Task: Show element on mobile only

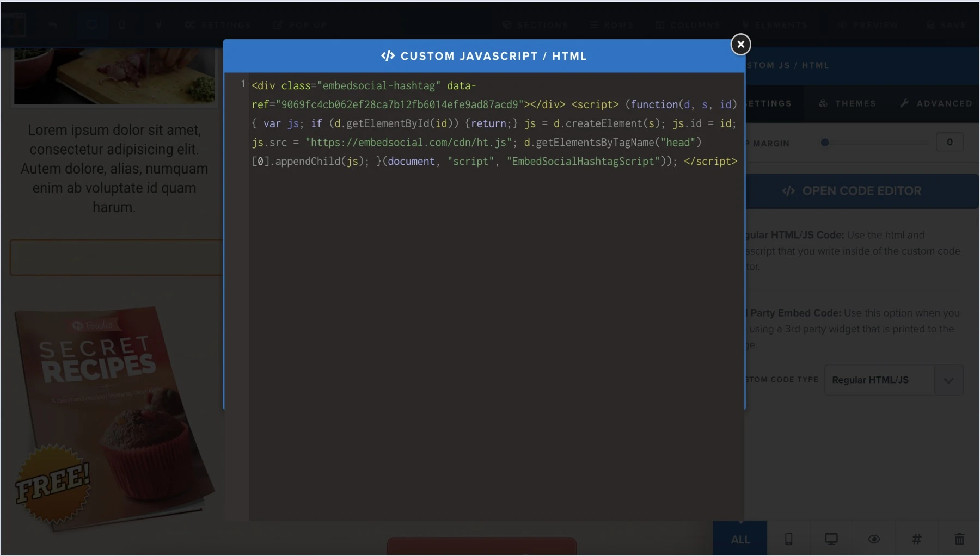Action: click(788, 539)
